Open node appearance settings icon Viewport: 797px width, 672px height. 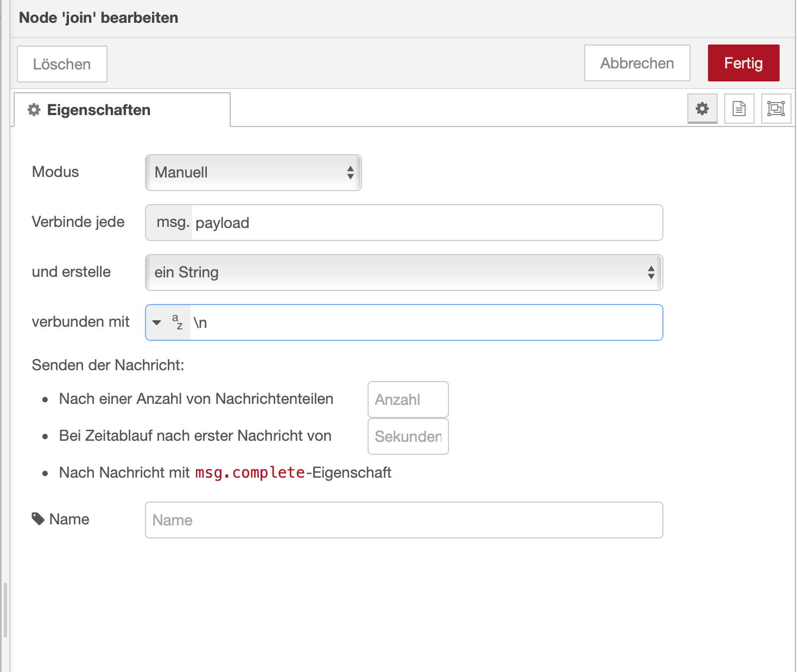[x=776, y=109]
